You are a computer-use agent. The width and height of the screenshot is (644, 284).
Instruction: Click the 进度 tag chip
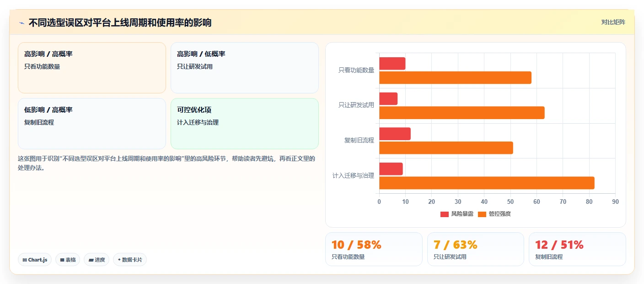pos(97,260)
